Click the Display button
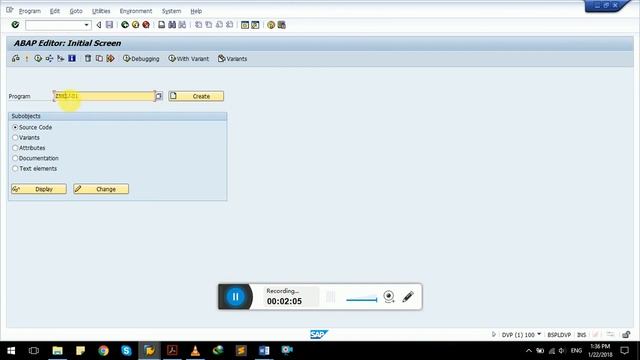 click(x=39, y=189)
